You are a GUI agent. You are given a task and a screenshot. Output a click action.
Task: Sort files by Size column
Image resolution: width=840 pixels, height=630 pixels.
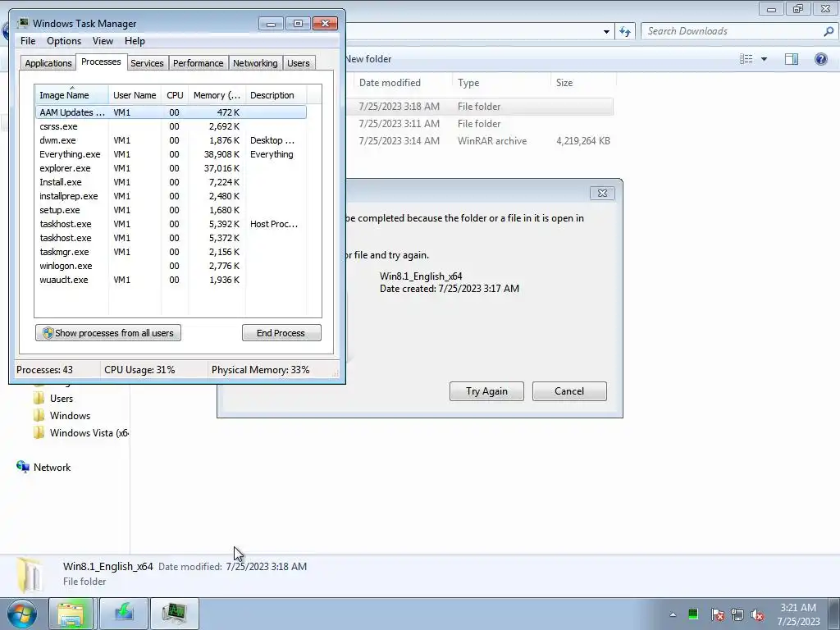583,83
